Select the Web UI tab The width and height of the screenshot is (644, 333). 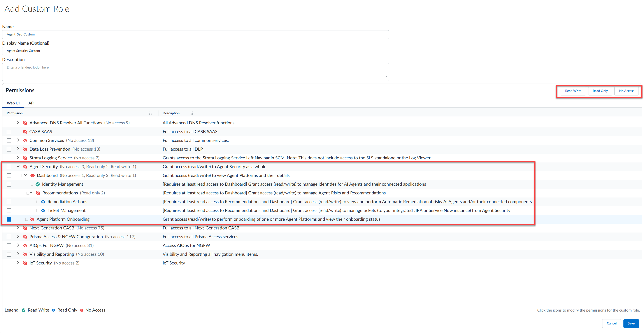point(13,103)
